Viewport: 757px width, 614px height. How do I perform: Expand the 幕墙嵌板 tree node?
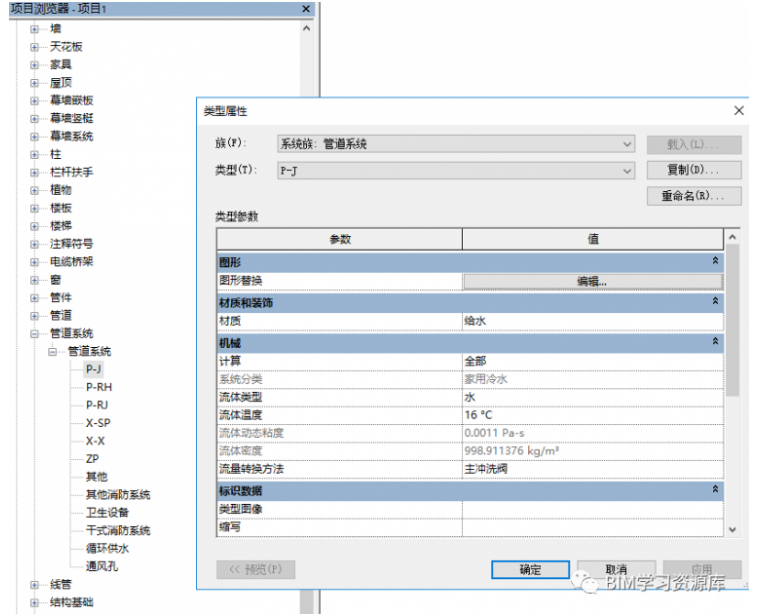point(34,100)
